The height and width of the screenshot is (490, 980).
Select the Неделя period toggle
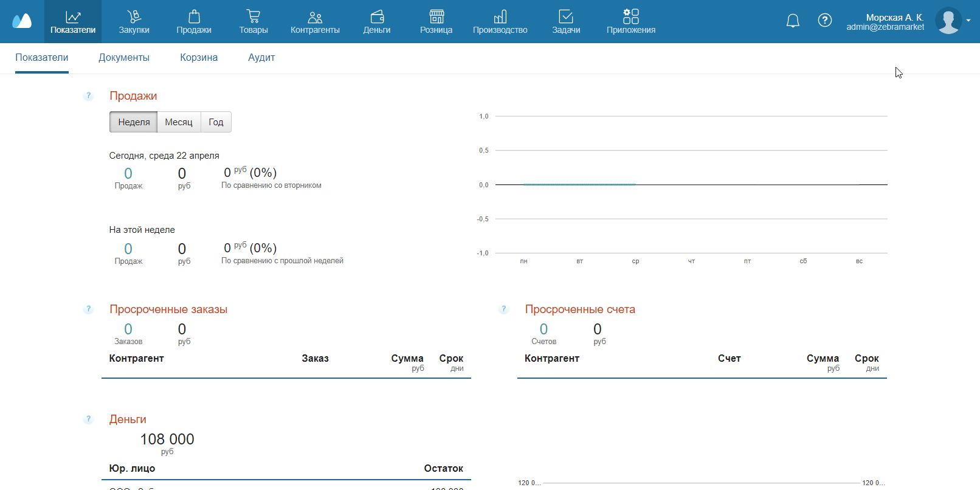134,122
